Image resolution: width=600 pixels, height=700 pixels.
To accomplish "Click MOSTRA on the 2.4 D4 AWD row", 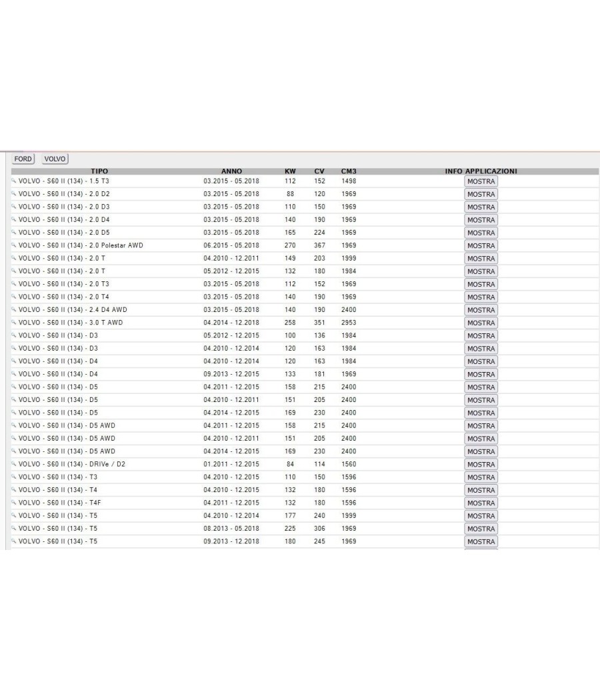I will pos(481,310).
